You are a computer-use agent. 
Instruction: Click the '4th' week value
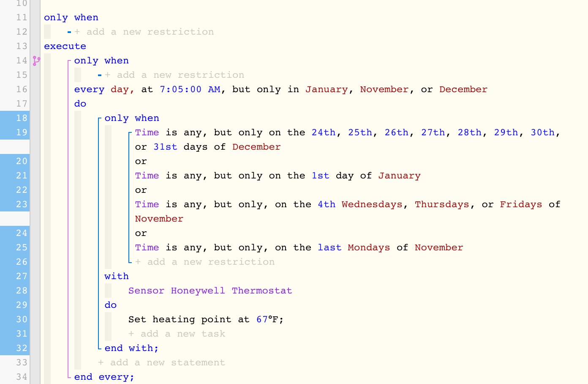(327, 204)
